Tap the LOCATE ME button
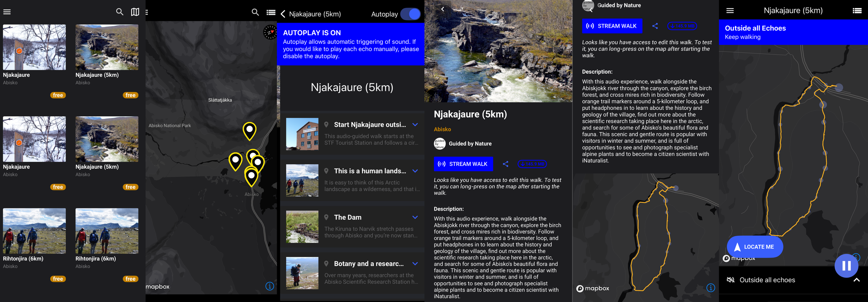 [x=755, y=247]
